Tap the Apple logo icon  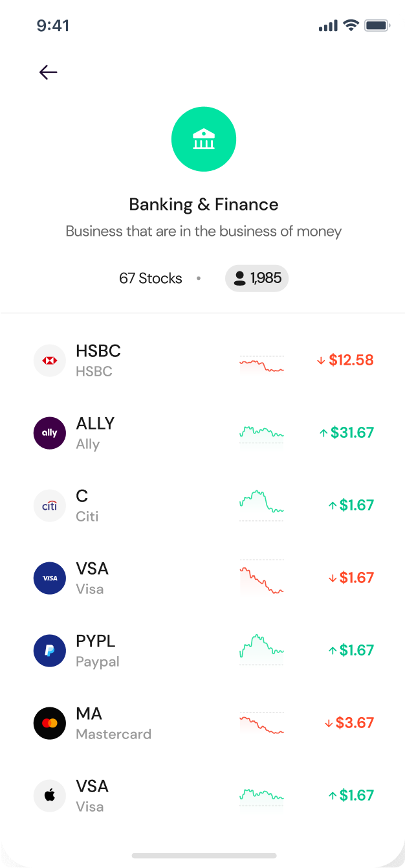(x=50, y=796)
